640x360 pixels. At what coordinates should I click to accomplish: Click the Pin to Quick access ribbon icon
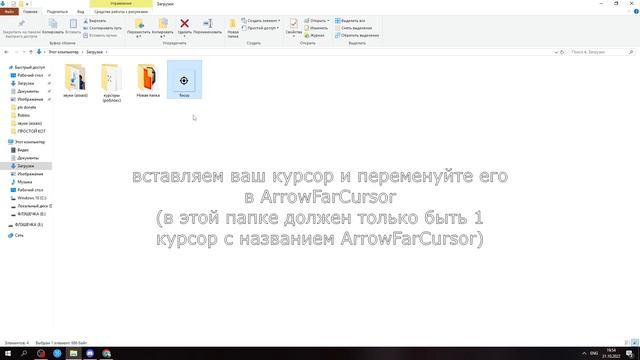tap(21, 28)
